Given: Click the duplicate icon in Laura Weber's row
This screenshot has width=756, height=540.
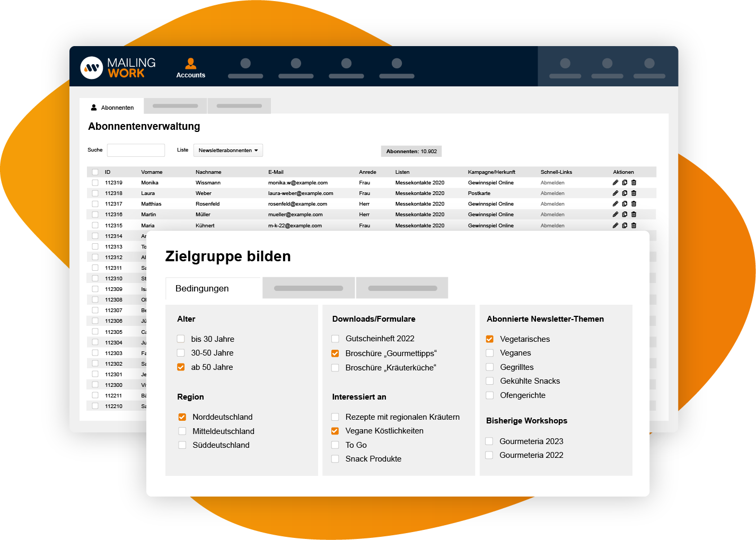Looking at the screenshot, I should 625,193.
